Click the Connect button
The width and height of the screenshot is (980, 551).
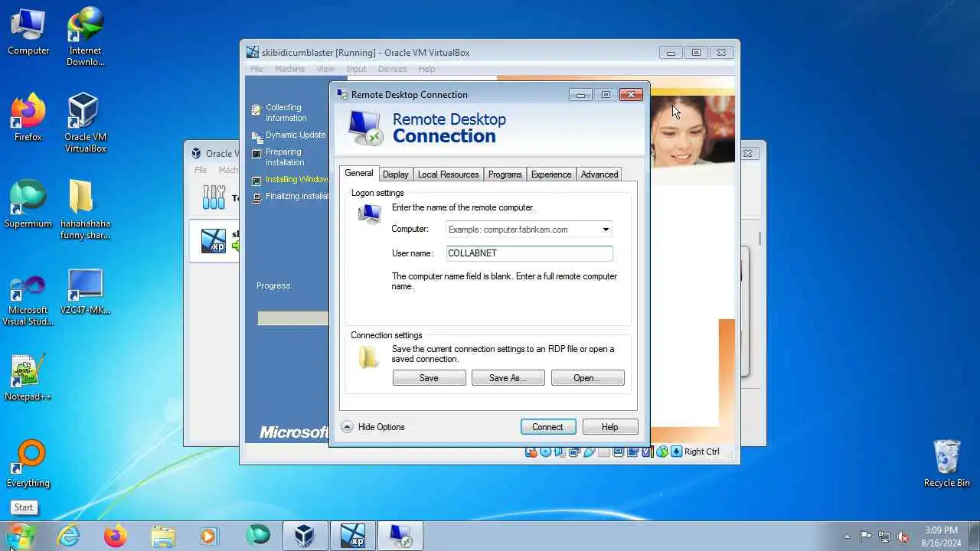pos(547,427)
